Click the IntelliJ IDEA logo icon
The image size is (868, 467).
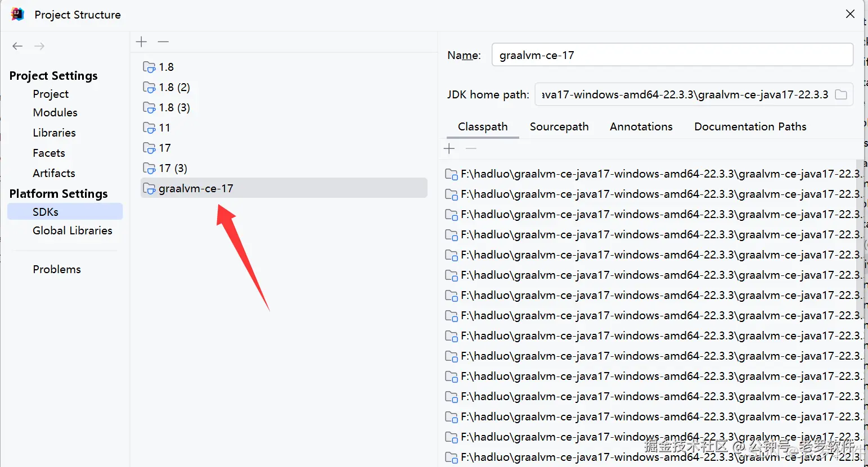tap(17, 14)
